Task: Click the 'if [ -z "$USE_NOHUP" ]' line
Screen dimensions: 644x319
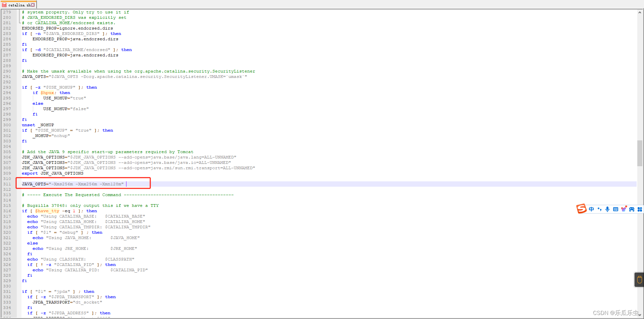Action: click(x=59, y=87)
